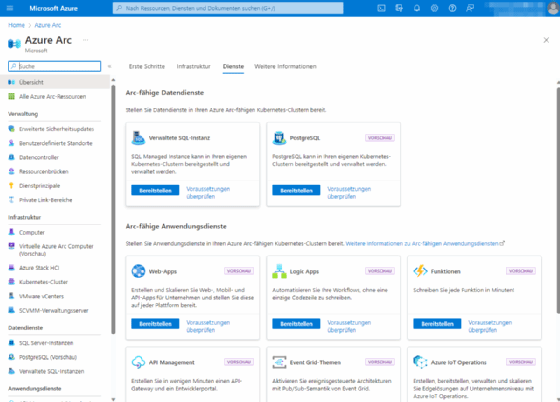Click Bereitstellen for PostgreSQL
Screen dimensions: 560x402
(296, 190)
